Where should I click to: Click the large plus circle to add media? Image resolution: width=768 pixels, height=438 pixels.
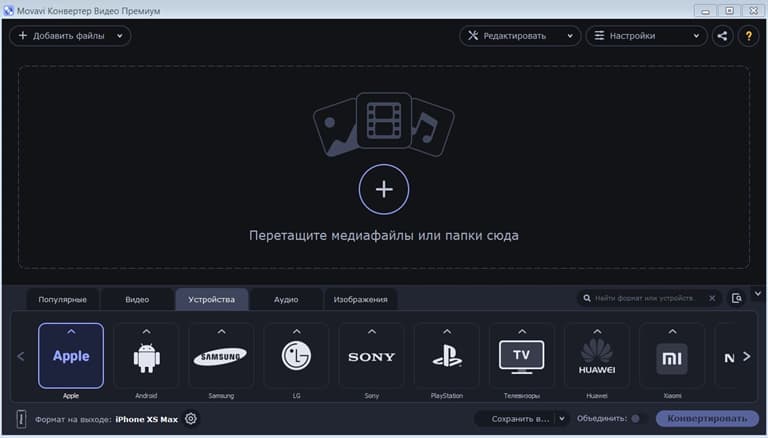click(x=384, y=189)
